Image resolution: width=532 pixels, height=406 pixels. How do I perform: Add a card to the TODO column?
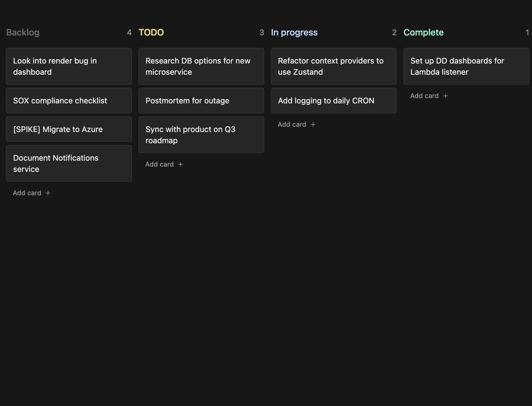(x=164, y=164)
